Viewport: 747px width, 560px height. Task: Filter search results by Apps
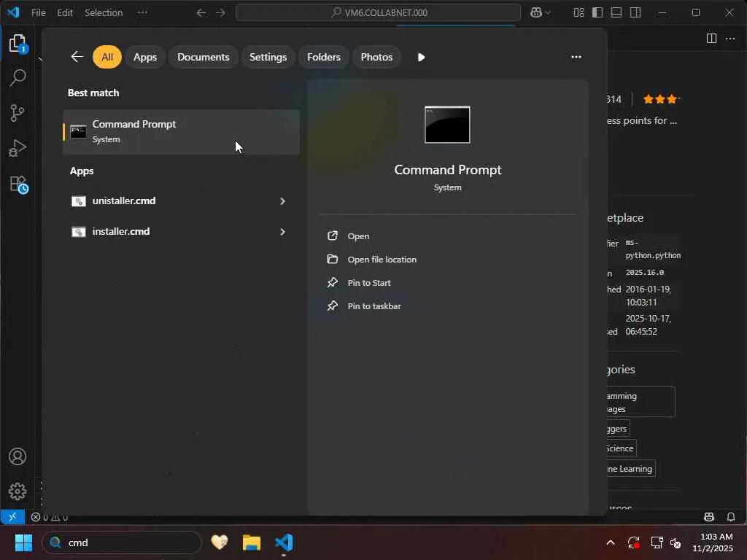point(145,57)
